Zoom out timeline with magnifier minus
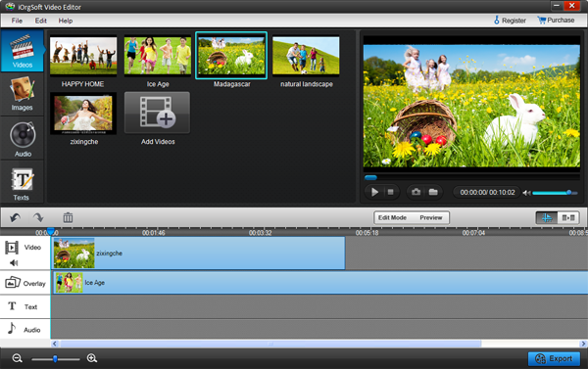This screenshot has width=588, height=369. click(17, 358)
